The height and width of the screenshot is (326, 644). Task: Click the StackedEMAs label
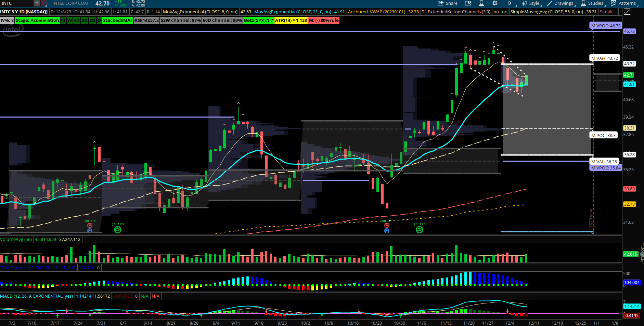(118, 21)
